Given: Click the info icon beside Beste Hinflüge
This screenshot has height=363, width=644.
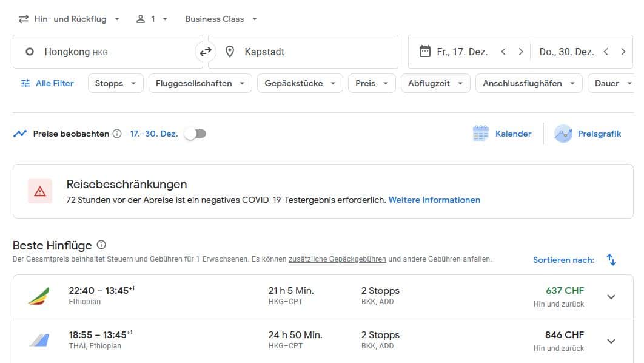Looking at the screenshot, I should click(101, 245).
